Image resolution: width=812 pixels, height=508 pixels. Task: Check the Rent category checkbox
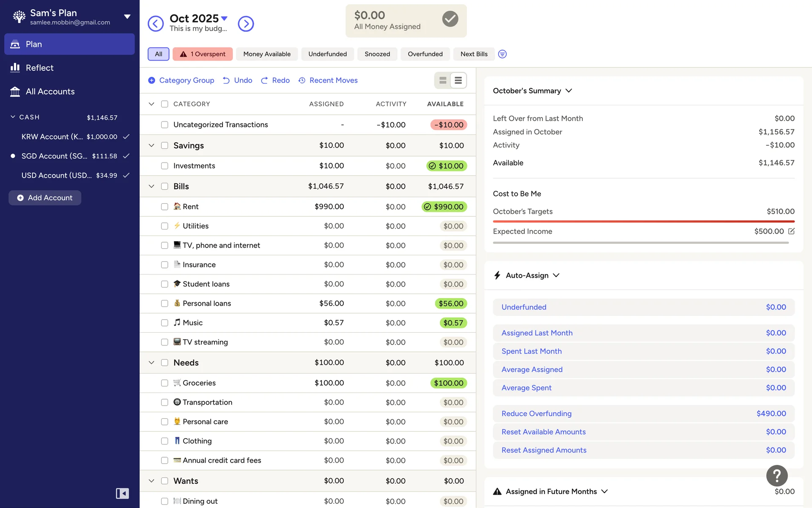(165, 207)
